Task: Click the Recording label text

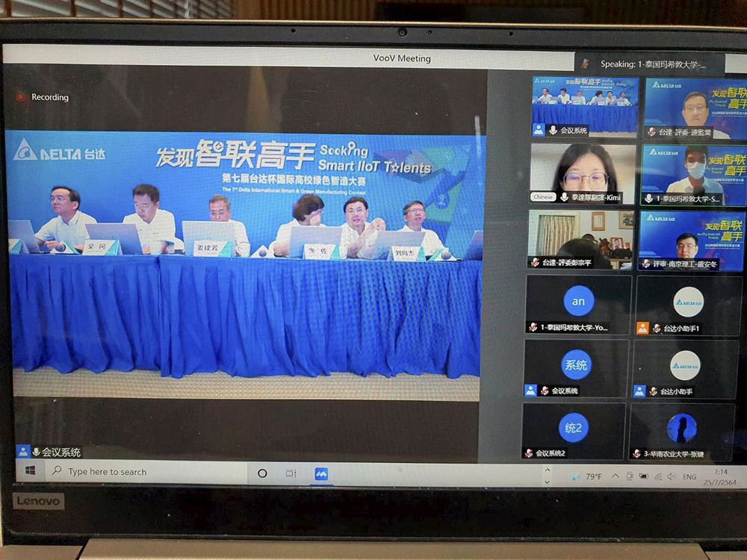Action: [50, 97]
